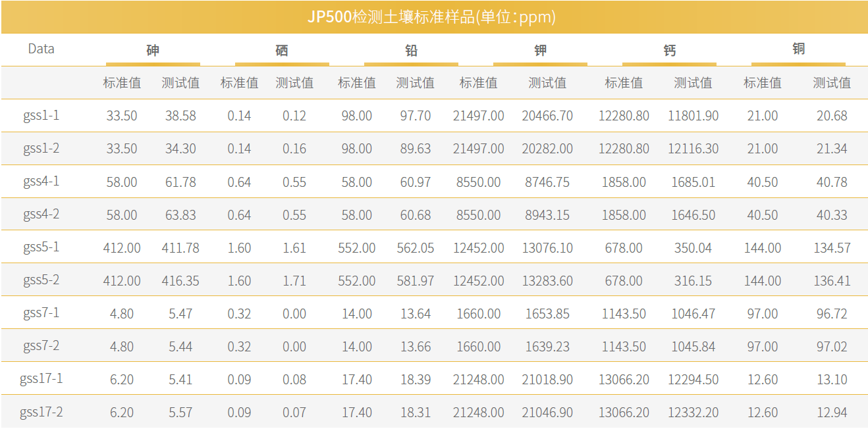Select the 测试值 subheader under 钾
The width and height of the screenshot is (868, 429).
(547, 83)
